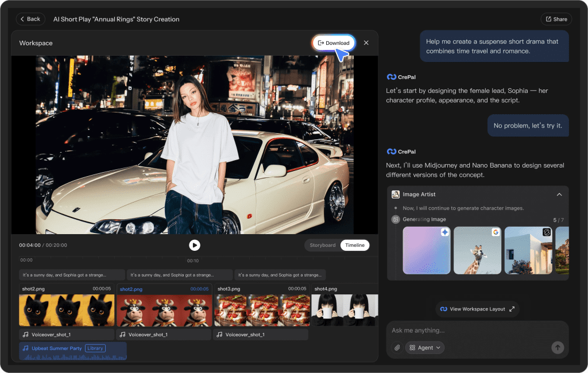This screenshot has height=373, width=588.
Task: Download the project video
Action: [x=334, y=43]
